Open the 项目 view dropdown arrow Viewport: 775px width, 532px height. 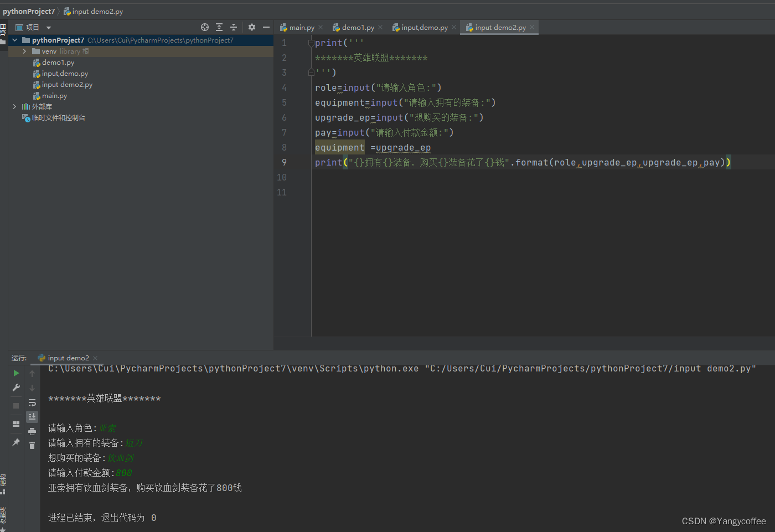49,28
